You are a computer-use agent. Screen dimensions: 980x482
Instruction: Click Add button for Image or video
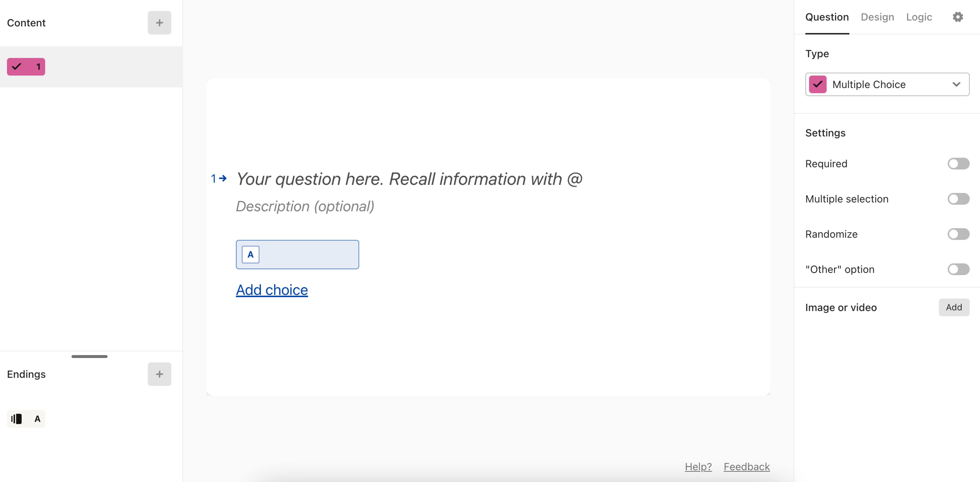[953, 307]
